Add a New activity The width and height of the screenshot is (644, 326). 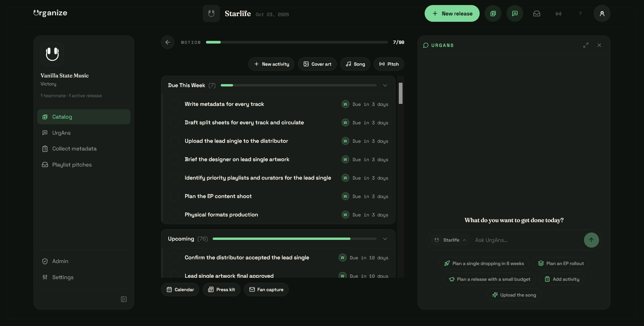click(271, 64)
